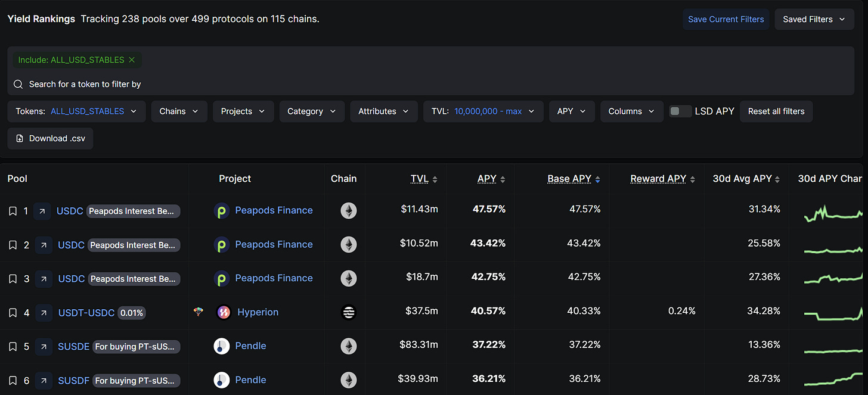
Task: Click Peapods Finance logo in row 1
Action: point(222,210)
